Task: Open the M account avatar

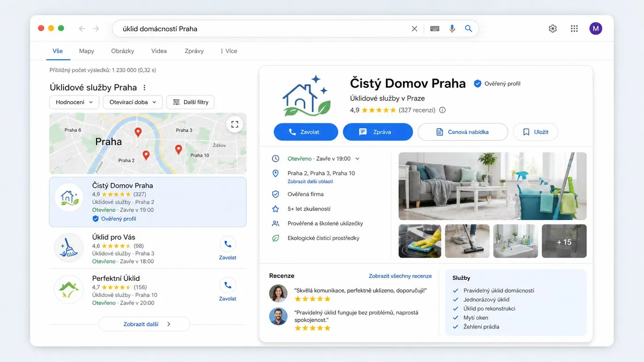Action: coord(596,28)
